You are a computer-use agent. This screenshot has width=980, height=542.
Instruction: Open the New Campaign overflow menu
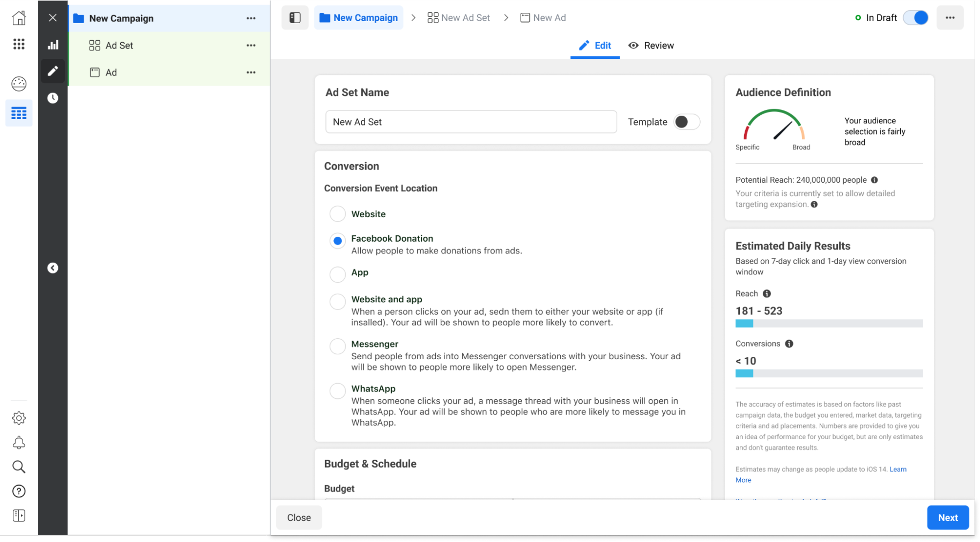point(251,18)
